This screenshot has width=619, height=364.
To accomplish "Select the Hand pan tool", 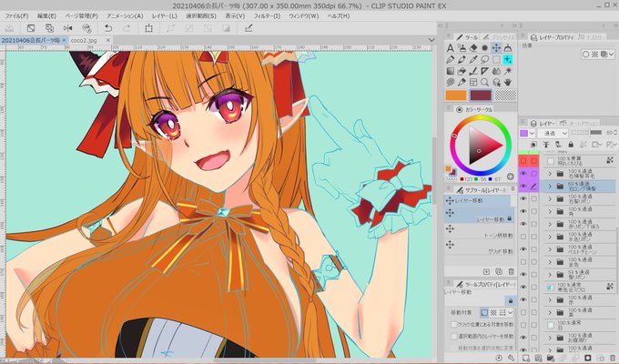I will click(508, 82).
